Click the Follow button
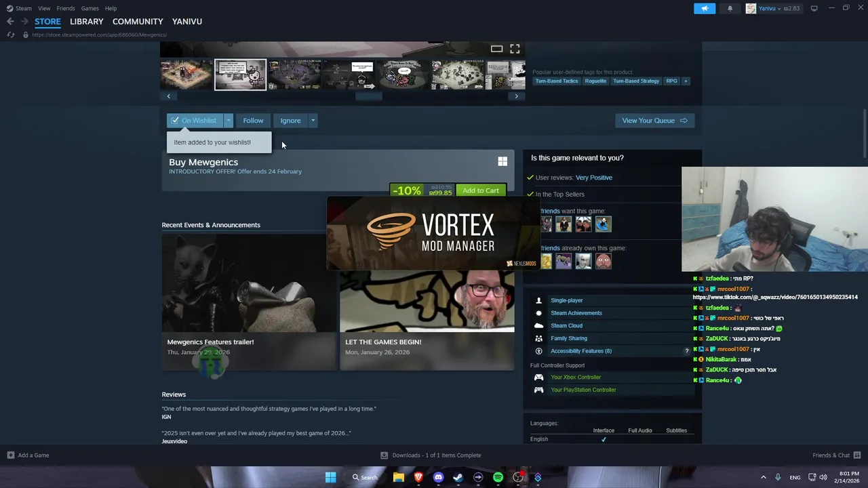Image resolution: width=868 pixels, height=488 pixels. click(x=253, y=121)
